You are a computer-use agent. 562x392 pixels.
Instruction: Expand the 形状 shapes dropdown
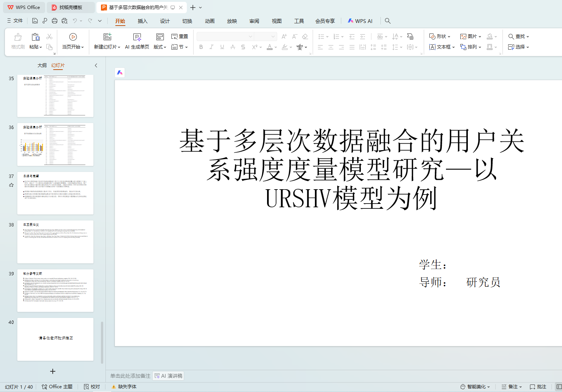(x=440, y=36)
